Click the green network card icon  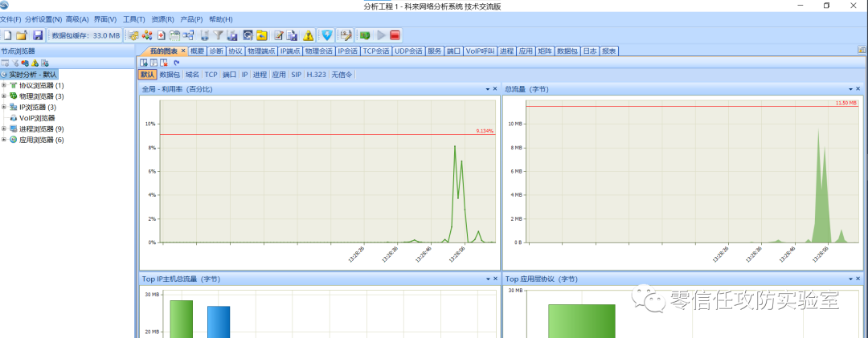click(365, 35)
